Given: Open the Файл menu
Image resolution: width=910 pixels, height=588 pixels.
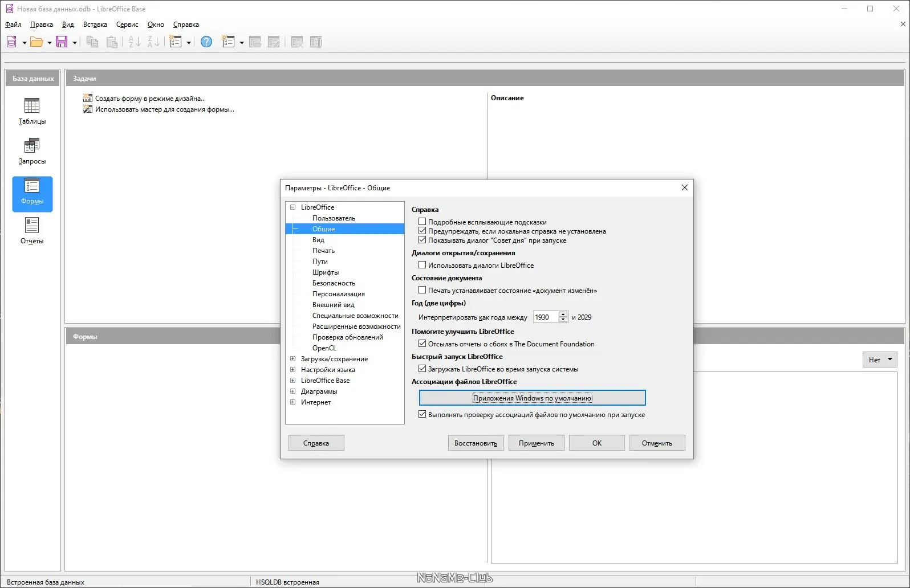Looking at the screenshot, I should point(13,24).
